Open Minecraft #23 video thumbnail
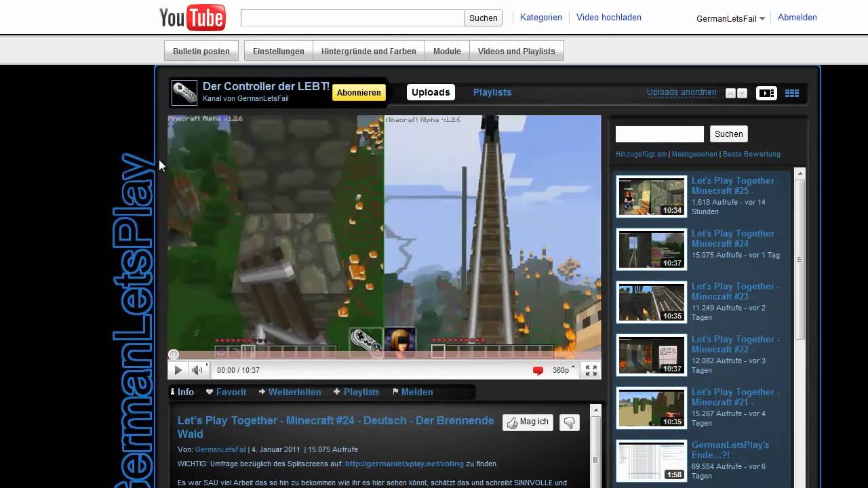 [651, 302]
